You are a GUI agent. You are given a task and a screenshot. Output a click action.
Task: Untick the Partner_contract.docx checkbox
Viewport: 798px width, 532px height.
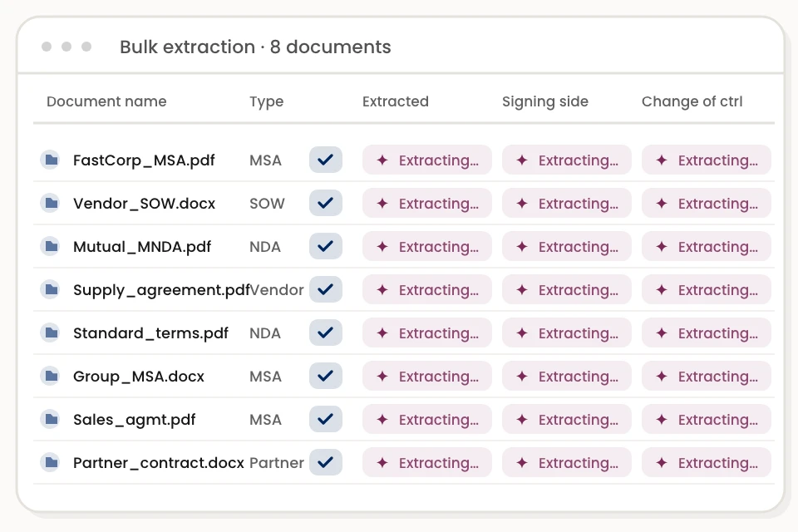(x=326, y=463)
